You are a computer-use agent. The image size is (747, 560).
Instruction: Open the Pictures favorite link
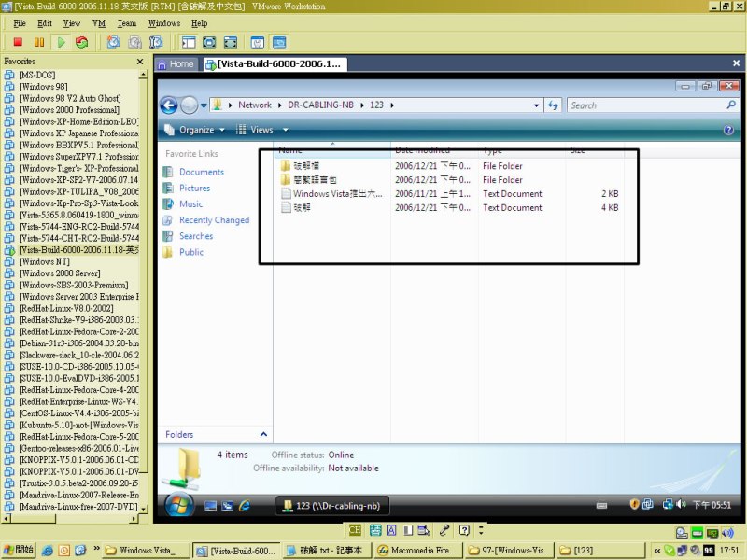point(195,189)
